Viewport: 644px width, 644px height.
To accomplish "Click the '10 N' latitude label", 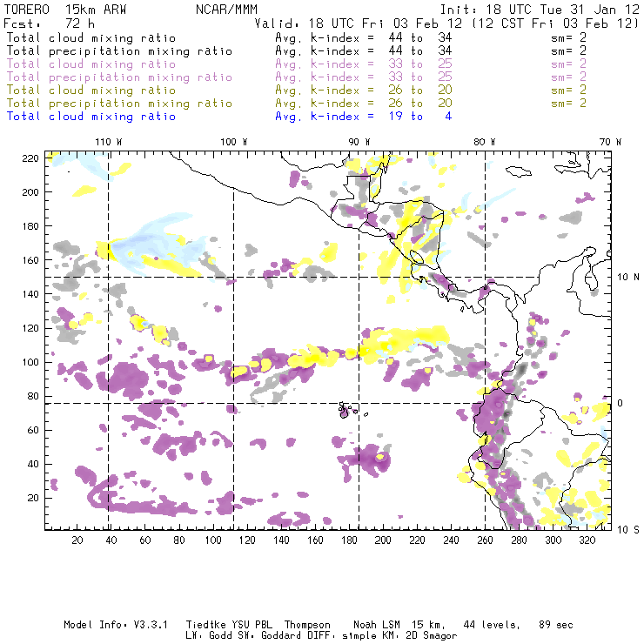I will pos(628,278).
